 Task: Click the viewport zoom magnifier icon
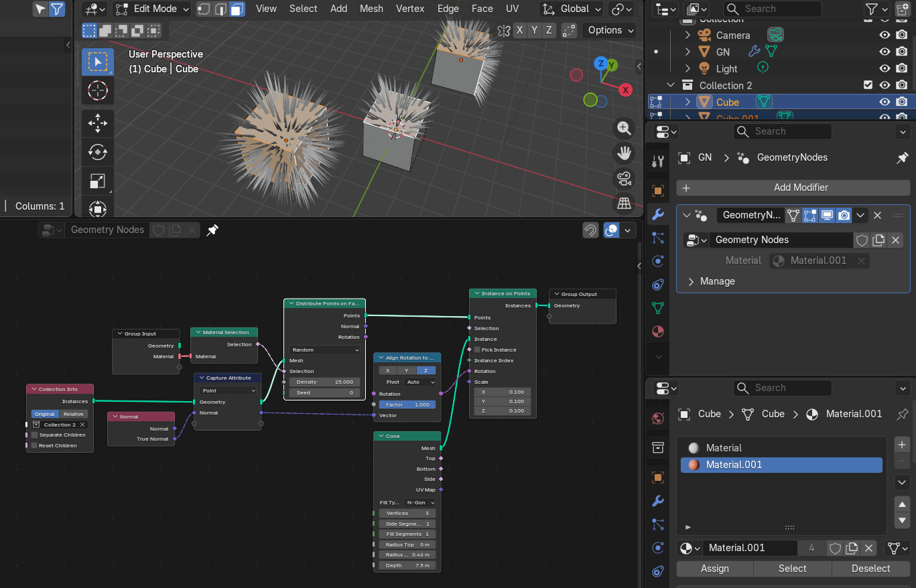pos(624,129)
